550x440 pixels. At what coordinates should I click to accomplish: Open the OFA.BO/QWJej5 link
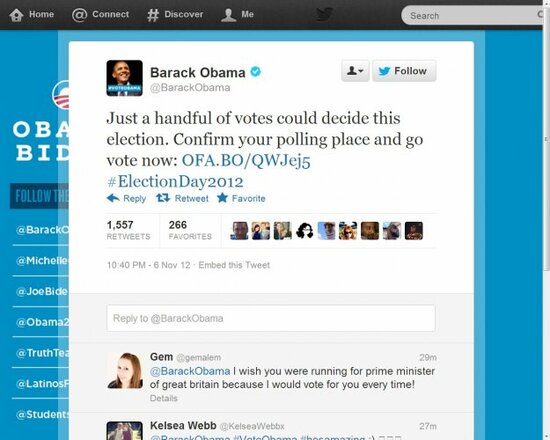click(246, 161)
